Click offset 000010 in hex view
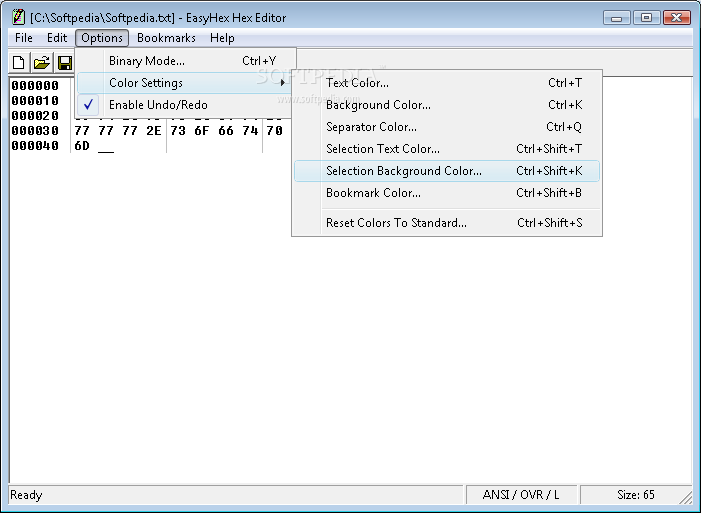Image resolution: width=701 pixels, height=513 pixels. pos(35,101)
